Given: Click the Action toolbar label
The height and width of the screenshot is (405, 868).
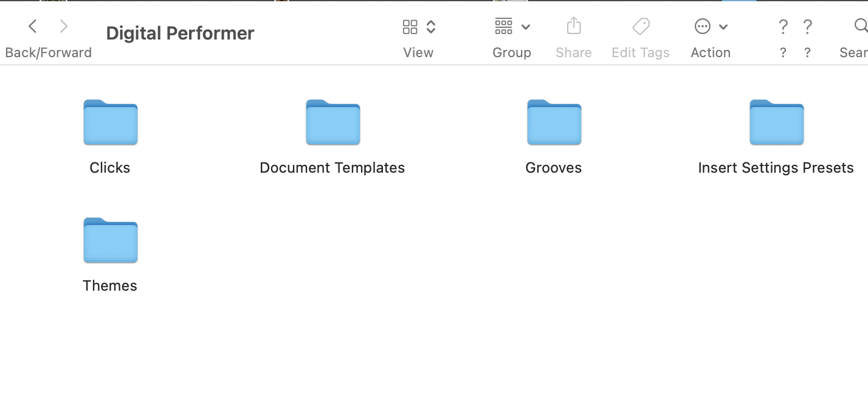Looking at the screenshot, I should 711,53.
